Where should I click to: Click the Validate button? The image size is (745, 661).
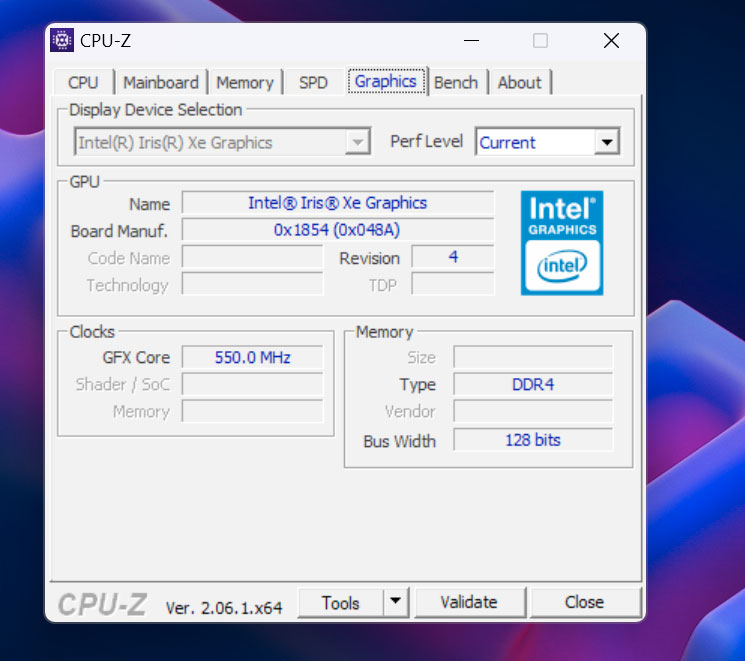(x=469, y=602)
